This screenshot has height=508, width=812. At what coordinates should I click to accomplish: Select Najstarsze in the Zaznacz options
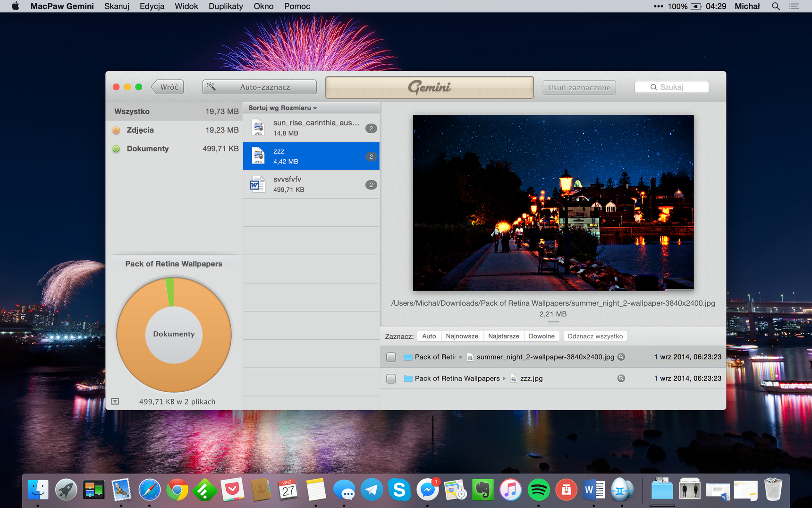[503, 336]
